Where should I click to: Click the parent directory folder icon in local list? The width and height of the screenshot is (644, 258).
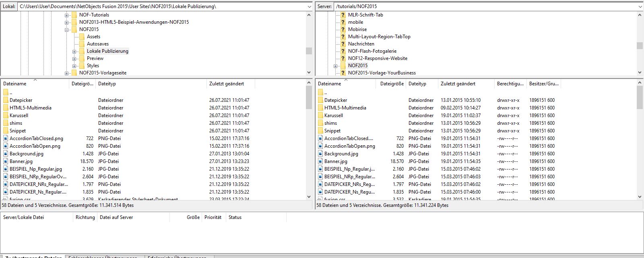pyautogui.click(x=6, y=93)
